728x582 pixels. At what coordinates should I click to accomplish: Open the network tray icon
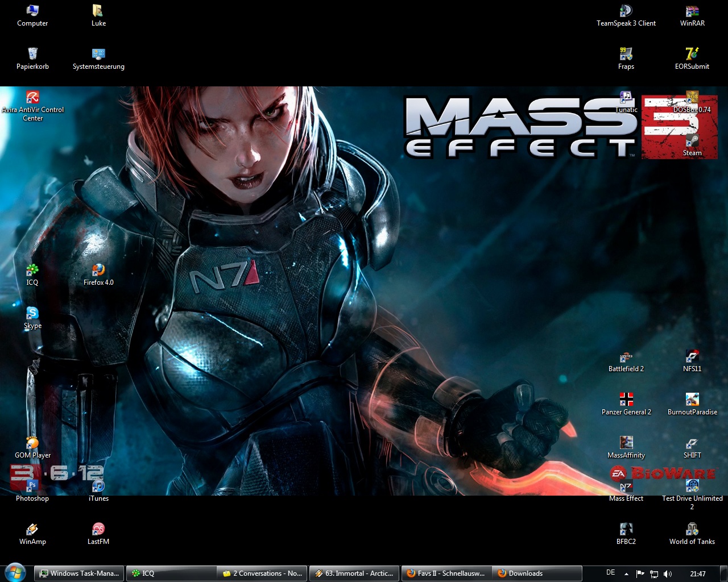654,573
